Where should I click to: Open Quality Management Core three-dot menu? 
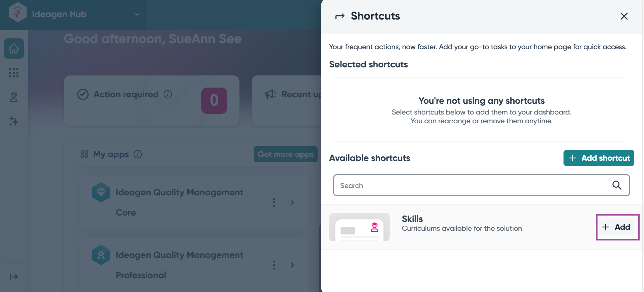coord(274,202)
